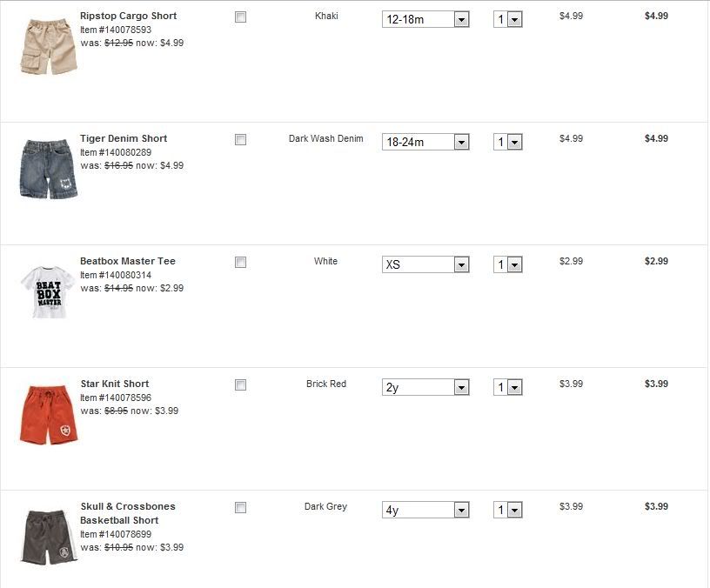
Task: Click the Skull & Crossbones Short image
Action: [49, 537]
